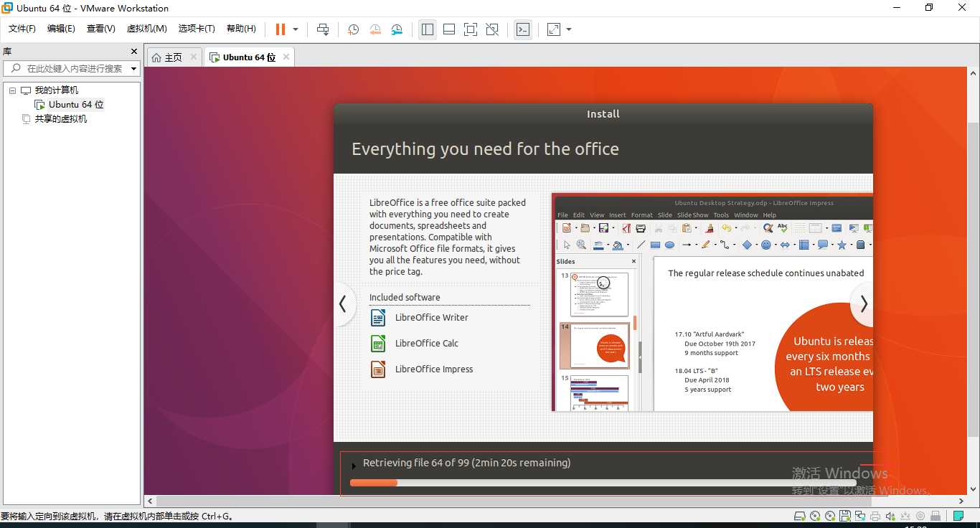
Task: Open the 查看(V) menu
Action: coord(100,29)
